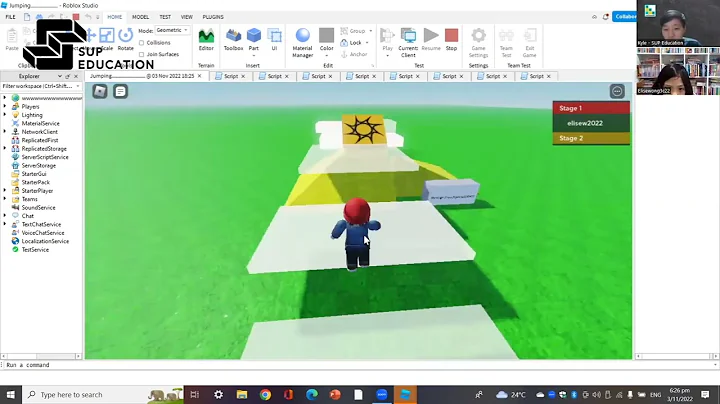
Task: Open the Material Manager
Action: coord(303,43)
